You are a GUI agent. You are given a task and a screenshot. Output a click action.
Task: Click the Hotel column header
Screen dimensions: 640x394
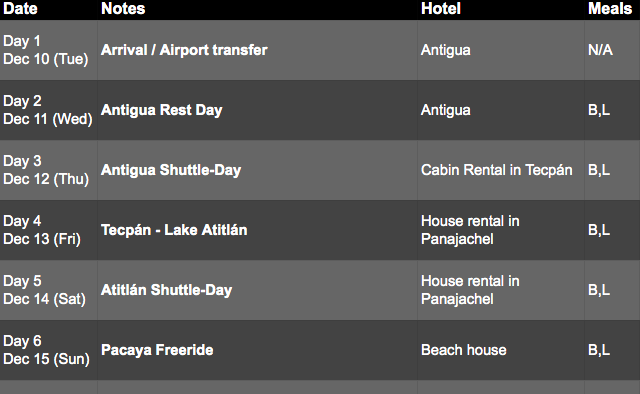[x=441, y=9]
